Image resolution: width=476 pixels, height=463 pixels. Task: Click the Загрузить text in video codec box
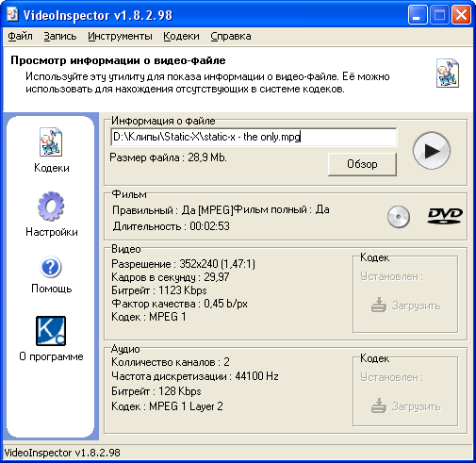click(x=416, y=306)
